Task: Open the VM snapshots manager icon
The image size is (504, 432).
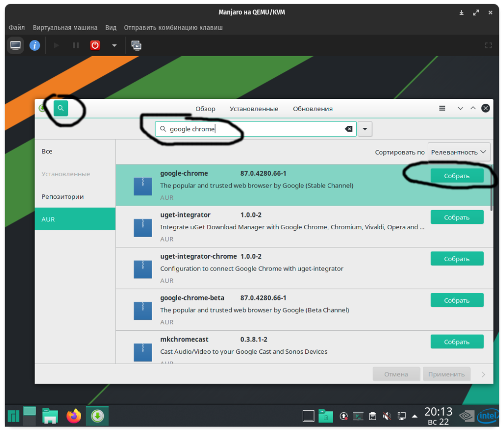Action: coord(136,45)
